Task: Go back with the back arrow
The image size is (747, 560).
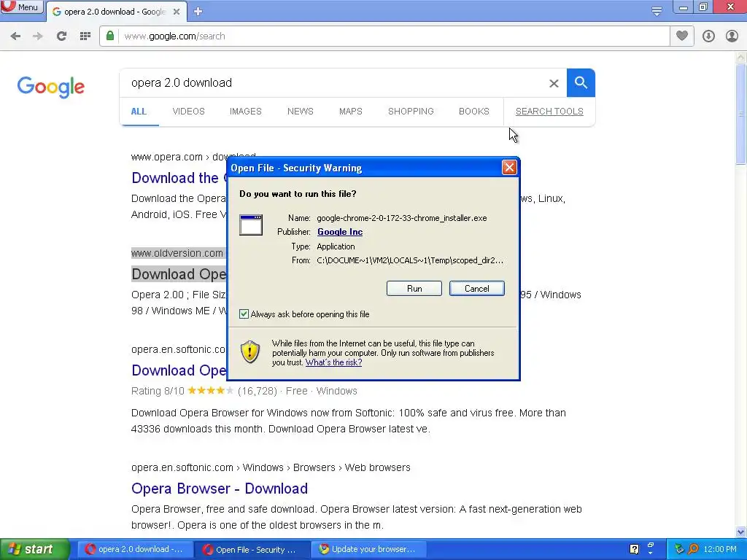Action: [x=15, y=36]
